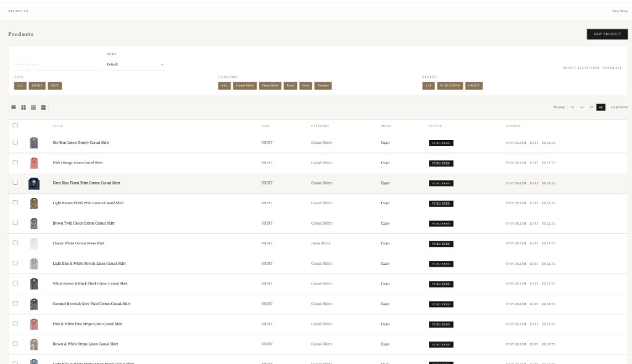
Task: Click the View Store link
Action: click(x=619, y=11)
